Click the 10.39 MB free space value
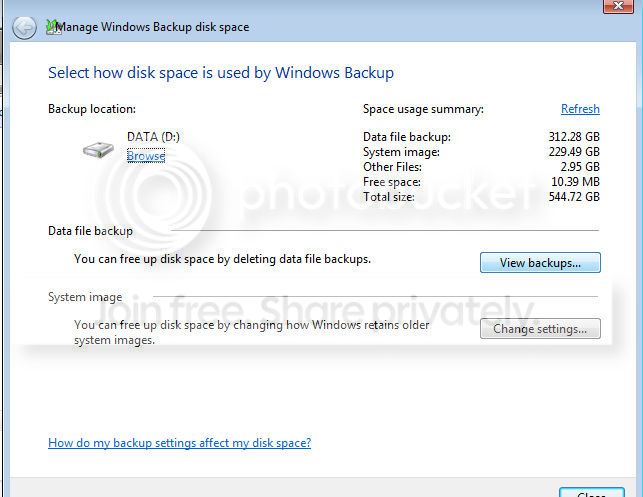This screenshot has height=497, width=643. (x=575, y=182)
